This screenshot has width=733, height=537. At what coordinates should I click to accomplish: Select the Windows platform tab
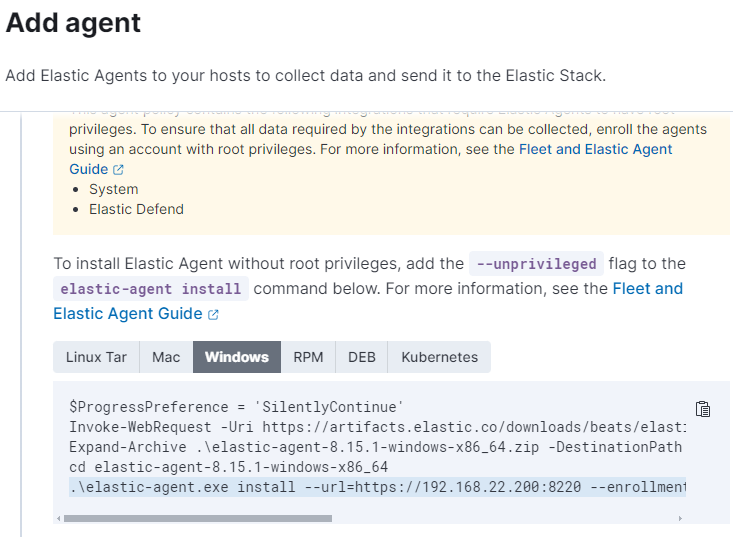pyautogui.click(x=237, y=357)
